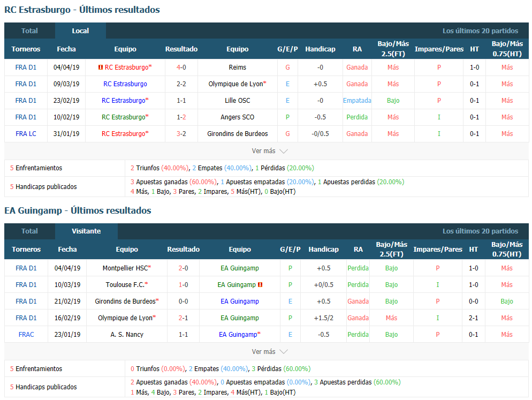This screenshot has height=400, width=532.
Task: Click the Lille OSC team name
Action: (238, 101)
